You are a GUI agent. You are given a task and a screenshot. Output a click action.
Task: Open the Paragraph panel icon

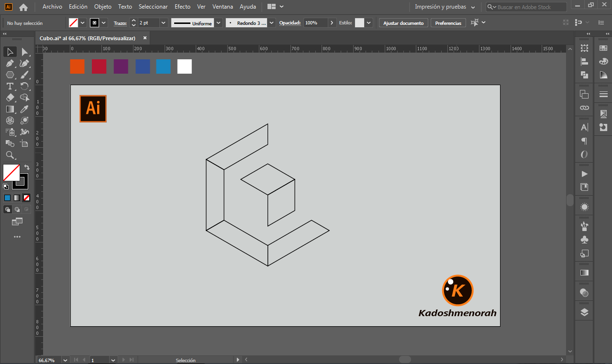[584, 141]
